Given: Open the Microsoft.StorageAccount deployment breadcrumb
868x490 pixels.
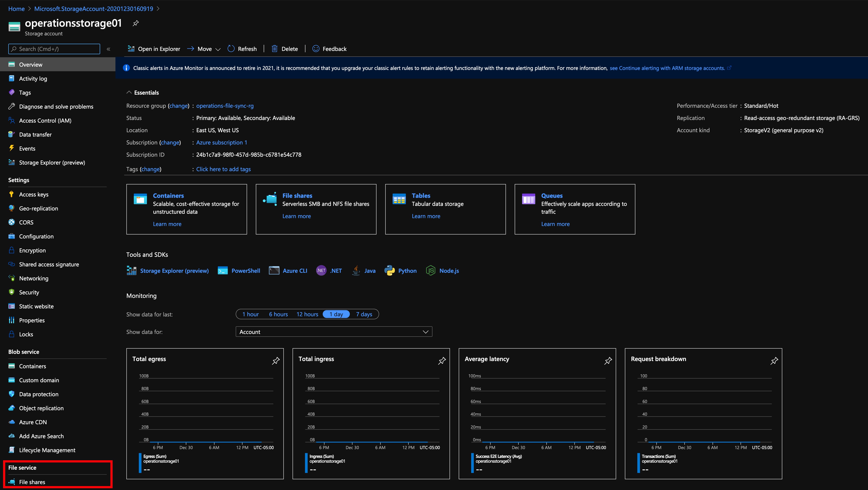Looking at the screenshot, I should (x=94, y=9).
